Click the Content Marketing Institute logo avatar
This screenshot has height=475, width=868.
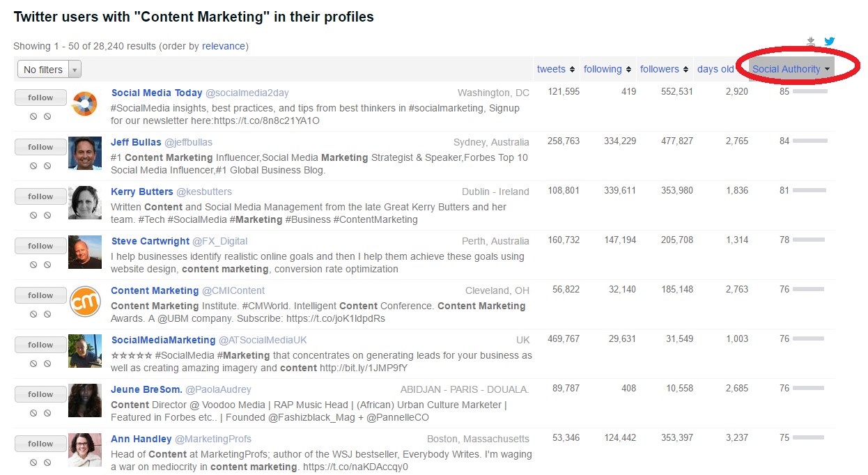(85, 302)
